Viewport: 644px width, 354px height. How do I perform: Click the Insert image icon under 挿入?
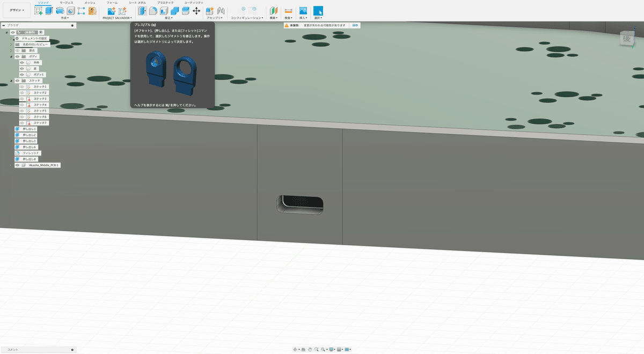[303, 10]
